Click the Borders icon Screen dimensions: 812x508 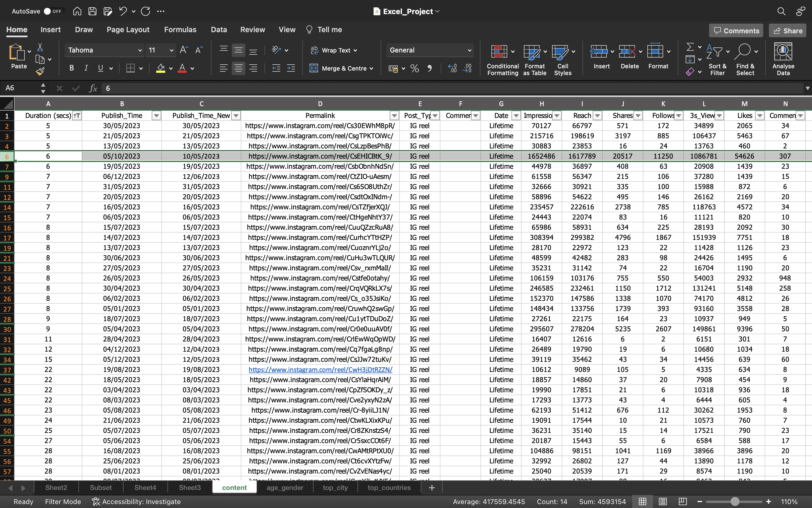tap(131, 68)
